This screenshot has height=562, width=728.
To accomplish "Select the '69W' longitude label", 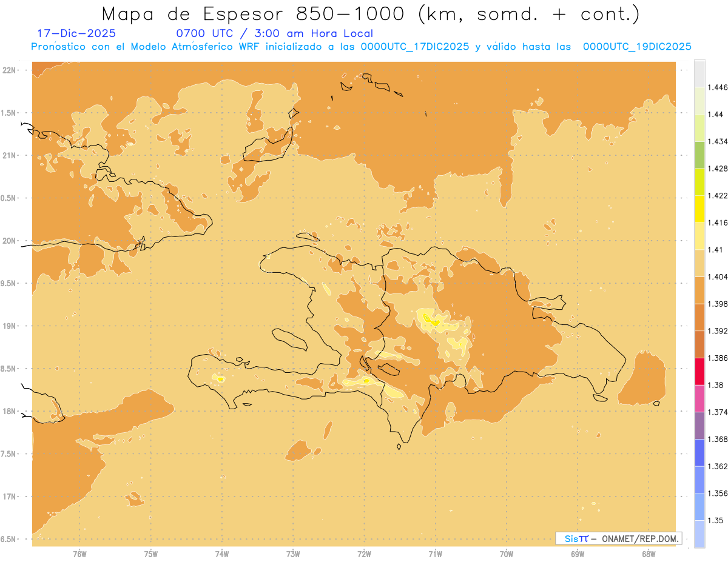I will click(578, 554).
